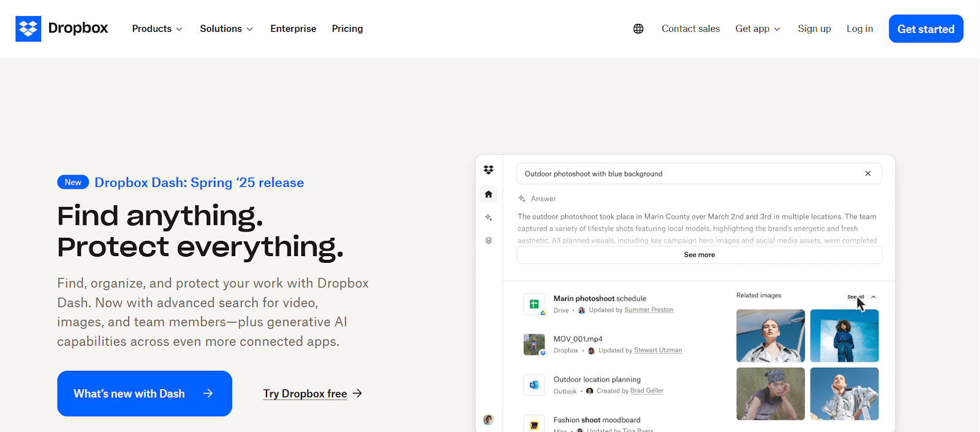
Task: Open the woman in silver jacket thumbnail
Action: pos(771,336)
